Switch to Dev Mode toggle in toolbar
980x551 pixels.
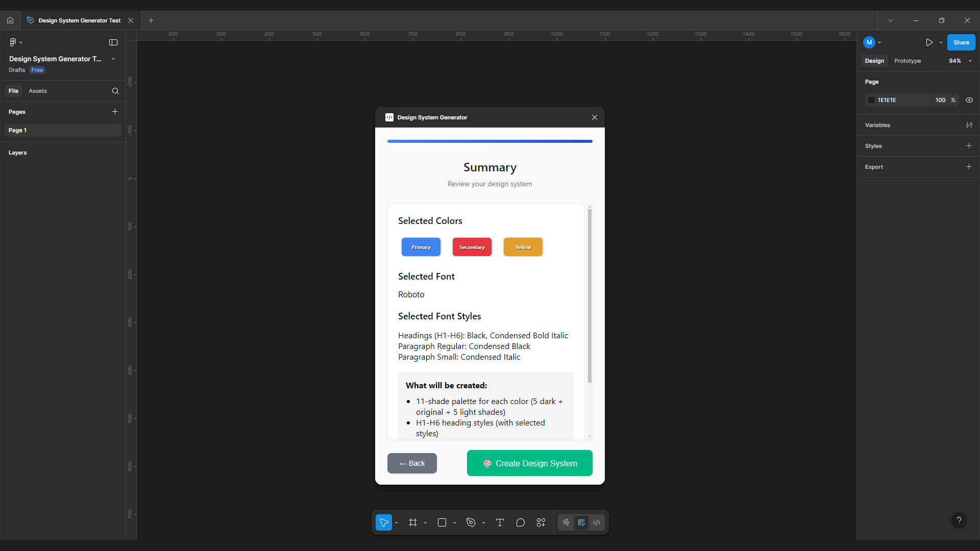coord(597,522)
